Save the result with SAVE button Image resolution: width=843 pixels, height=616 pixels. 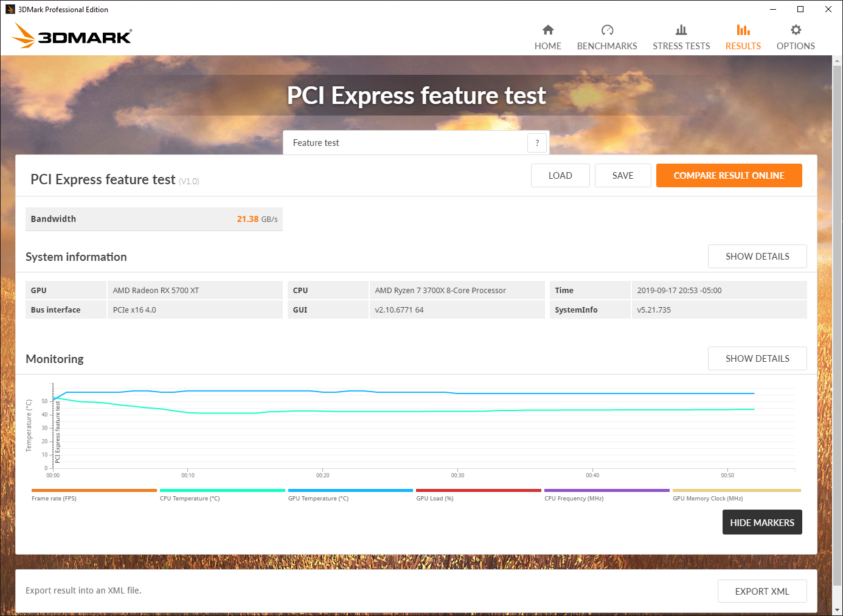(623, 176)
